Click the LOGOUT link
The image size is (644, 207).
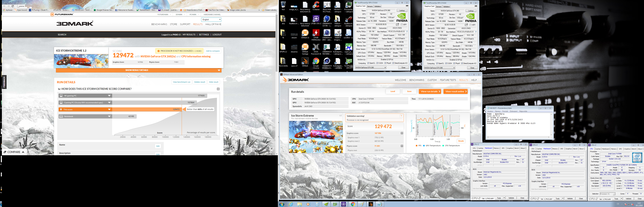pyautogui.click(x=217, y=34)
